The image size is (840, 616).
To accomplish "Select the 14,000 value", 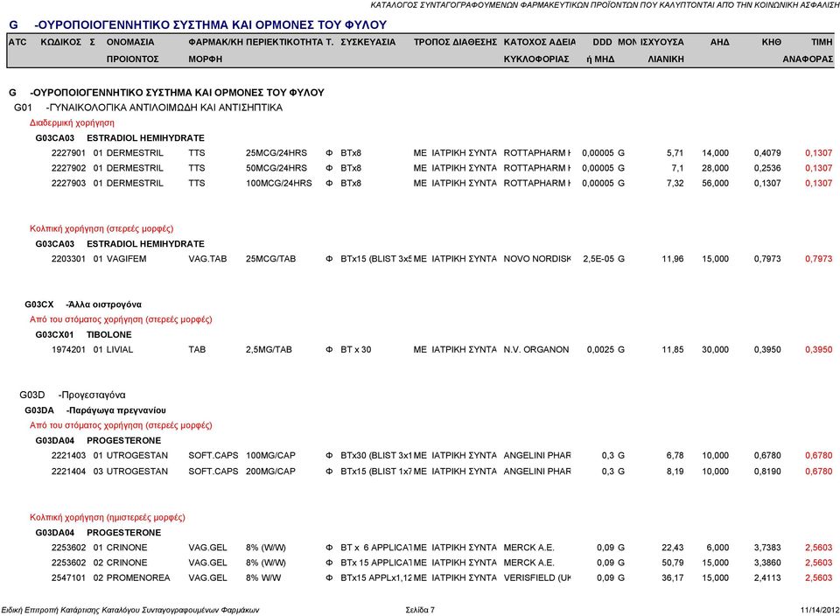I will pyautogui.click(x=715, y=153).
